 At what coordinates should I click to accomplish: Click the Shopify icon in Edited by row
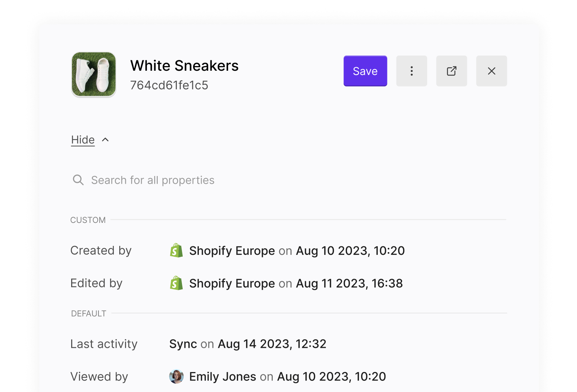tap(176, 283)
